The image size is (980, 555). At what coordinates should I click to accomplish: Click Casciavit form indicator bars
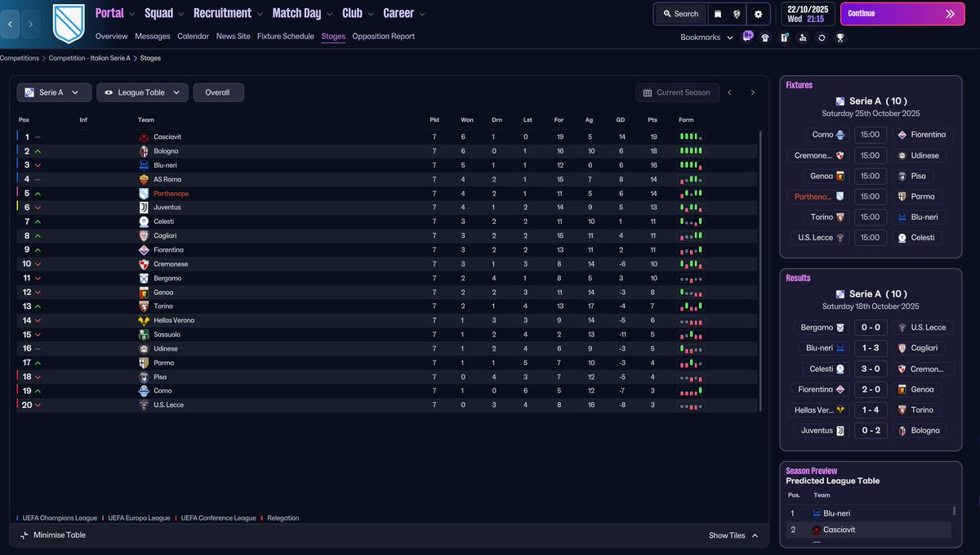690,137
